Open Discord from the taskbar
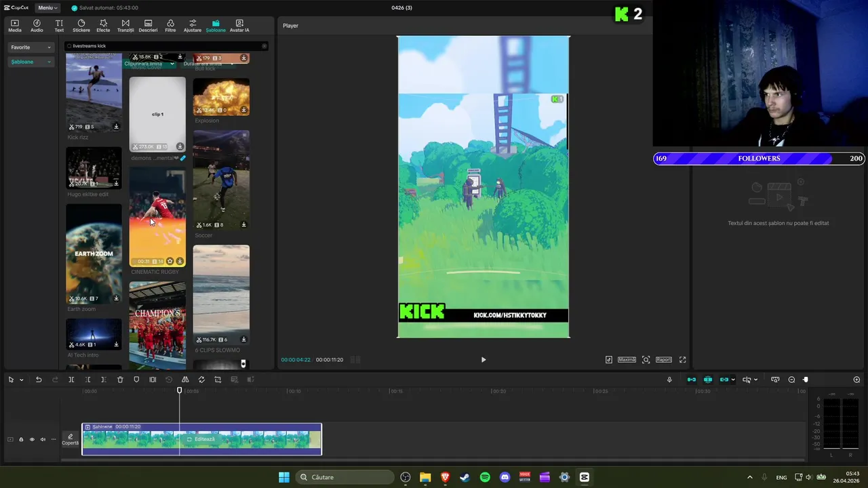This screenshot has height=488, width=868. (x=505, y=477)
